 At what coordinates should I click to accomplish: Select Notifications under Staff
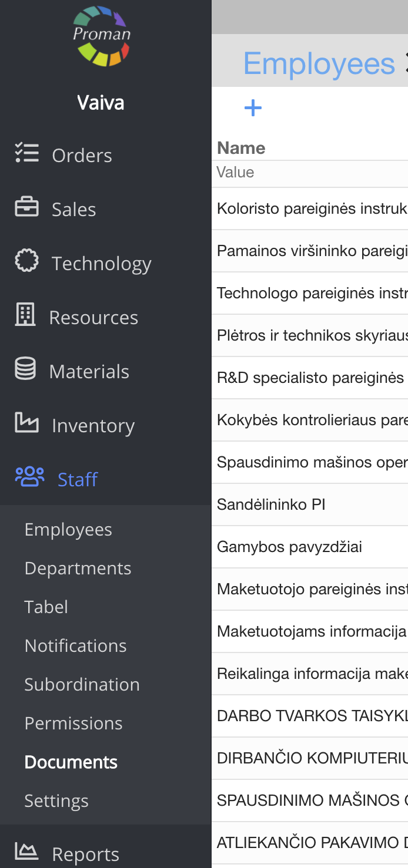(x=75, y=646)
